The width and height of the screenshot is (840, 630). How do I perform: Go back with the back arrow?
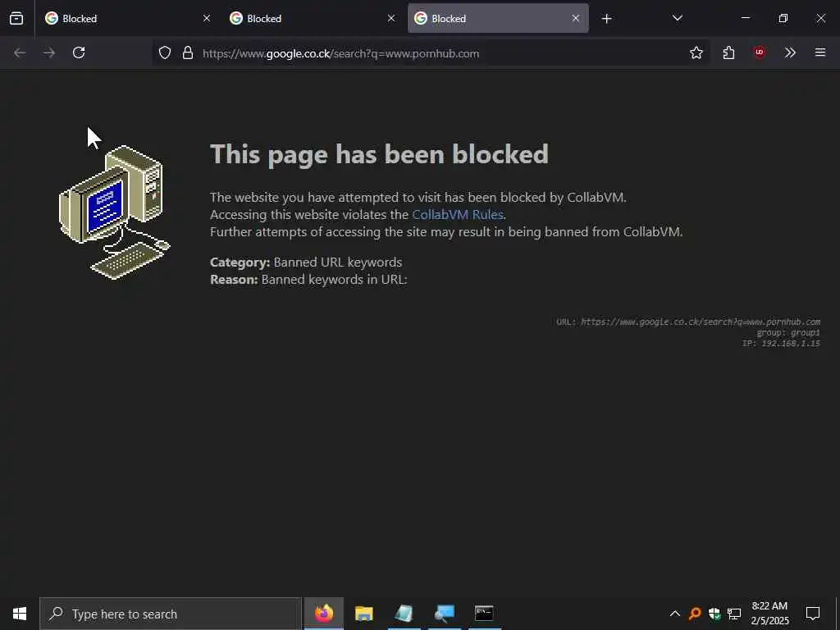pos(20,52)
